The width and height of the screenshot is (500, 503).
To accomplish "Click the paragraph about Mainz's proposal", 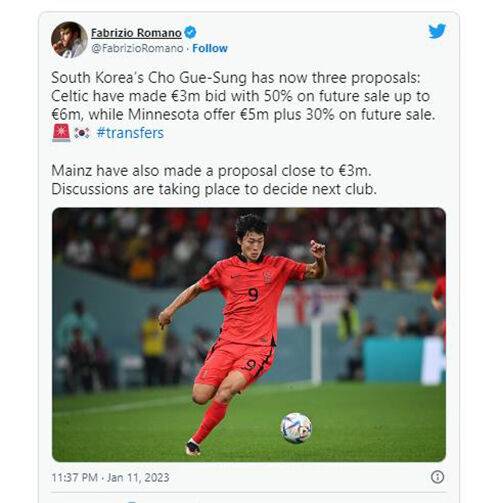I will click(214, 180).
